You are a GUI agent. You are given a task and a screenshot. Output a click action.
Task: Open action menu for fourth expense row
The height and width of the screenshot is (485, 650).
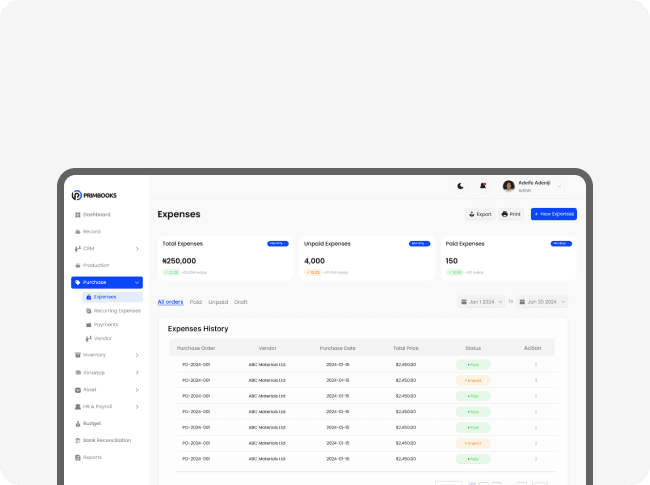click(x=536, y=412)
